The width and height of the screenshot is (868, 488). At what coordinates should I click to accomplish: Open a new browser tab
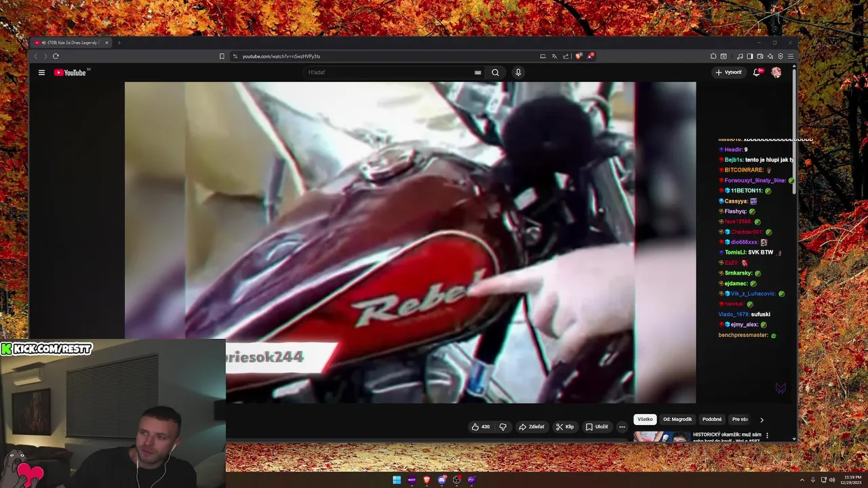click(119, 43)
